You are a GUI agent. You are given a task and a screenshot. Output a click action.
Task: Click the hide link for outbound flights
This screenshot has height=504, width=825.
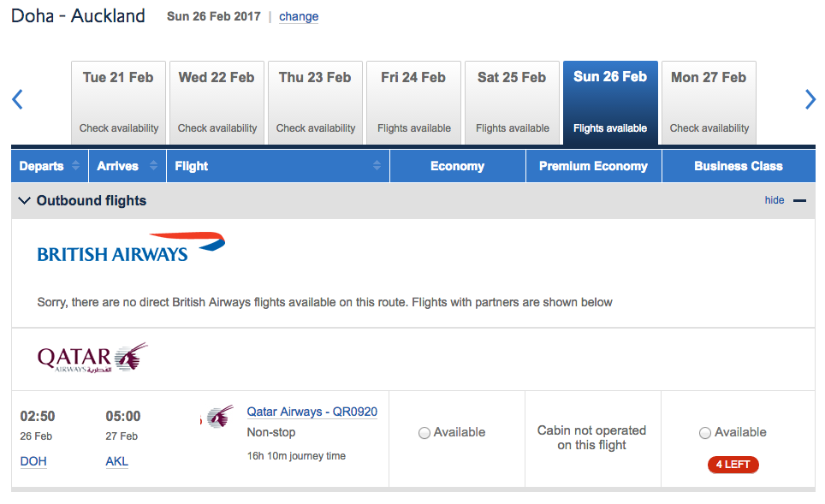pos(774,200)
